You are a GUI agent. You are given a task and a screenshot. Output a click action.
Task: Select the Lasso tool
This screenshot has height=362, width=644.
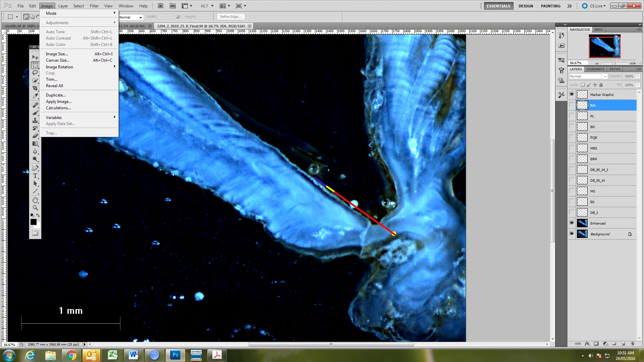pos(35,73)
